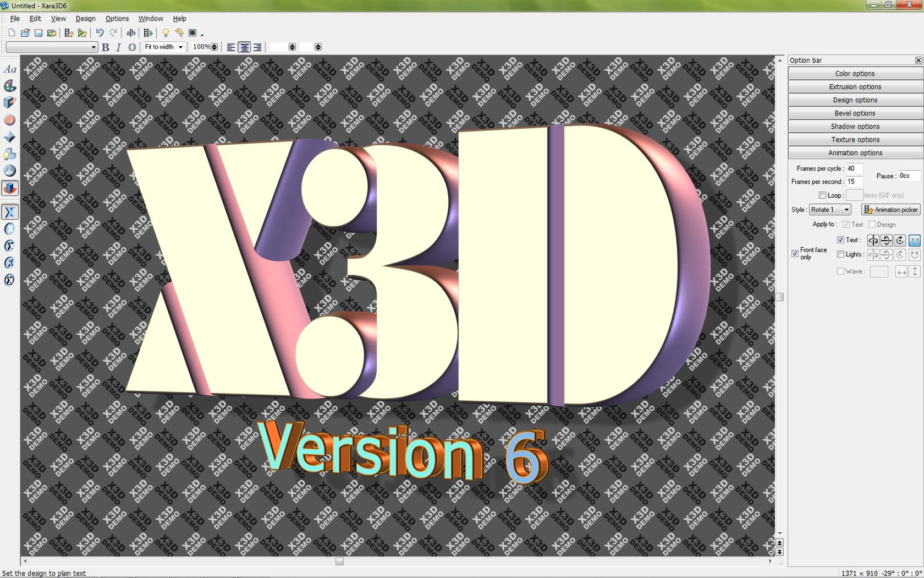Click the light bulb lighting icon
The height and width of the screenshot is (578, 924).
tap(166, 33)
